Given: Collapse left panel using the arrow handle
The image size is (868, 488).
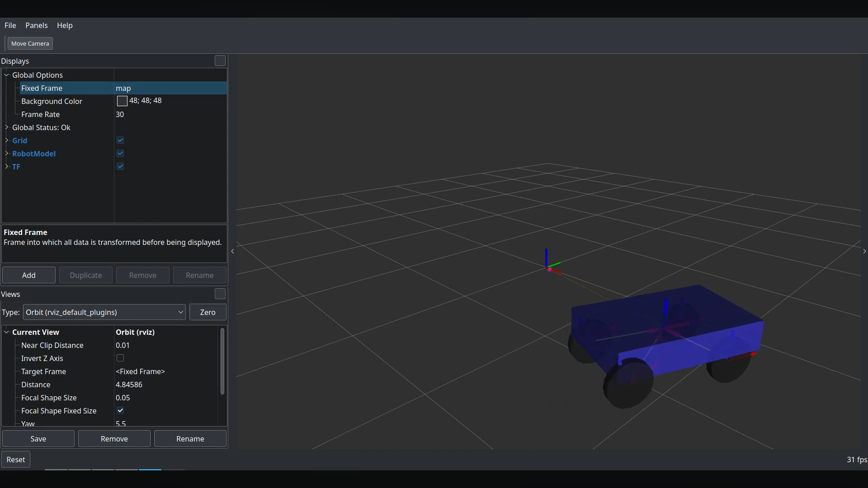Looking at the screenshot, I should [232, 251].
